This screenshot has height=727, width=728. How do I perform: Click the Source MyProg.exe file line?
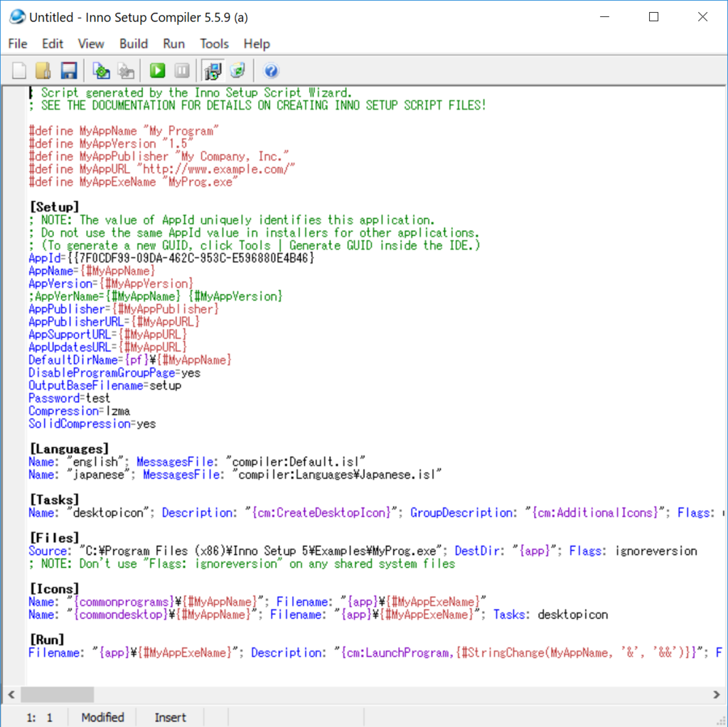tap(363, 551)
